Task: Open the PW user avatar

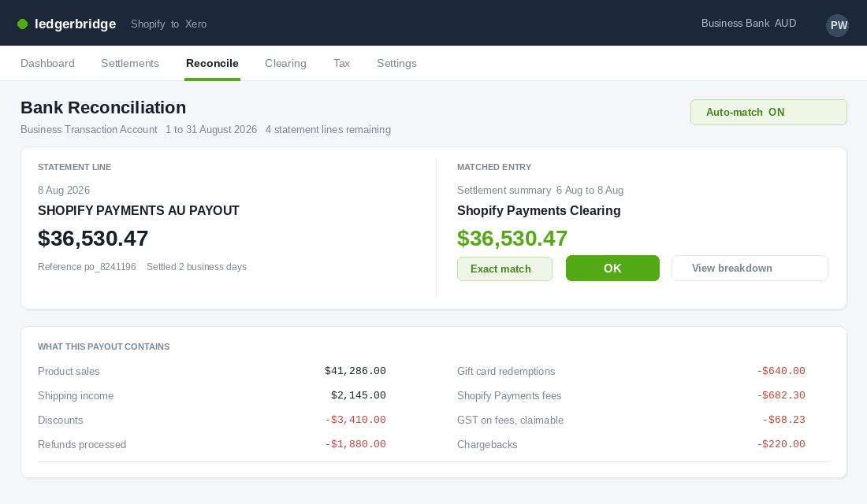Action: click(837, 25)
